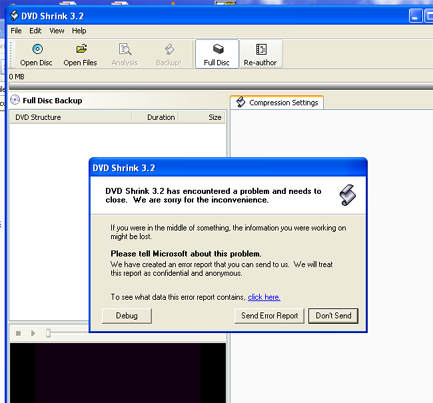
Task: Click the DVD Shrink icon in error dialog
Action: 348,195
